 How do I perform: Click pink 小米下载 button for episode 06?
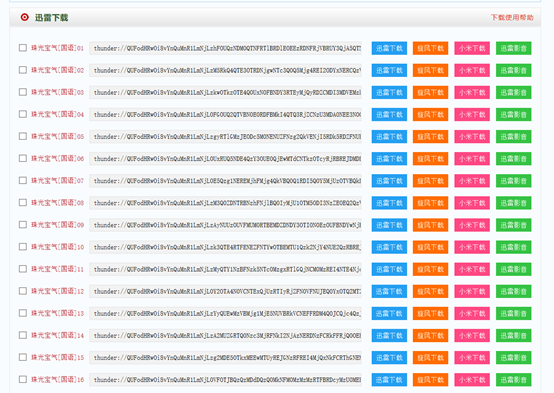472,159
